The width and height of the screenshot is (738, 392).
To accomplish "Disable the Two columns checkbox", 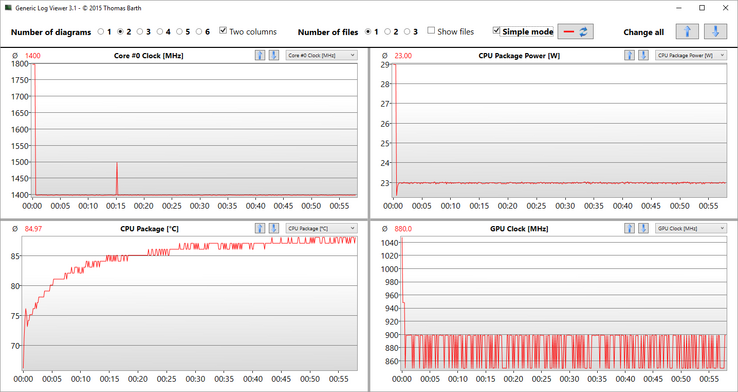I will tap(224, 31).
